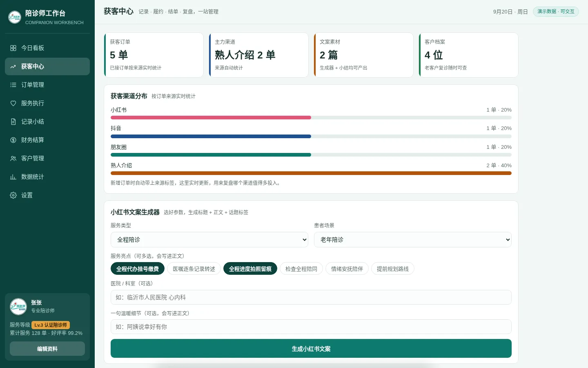Click the 财务结算 coin icon
The height and width of the screenshot is (368, 588).
[x=13, y=140]
